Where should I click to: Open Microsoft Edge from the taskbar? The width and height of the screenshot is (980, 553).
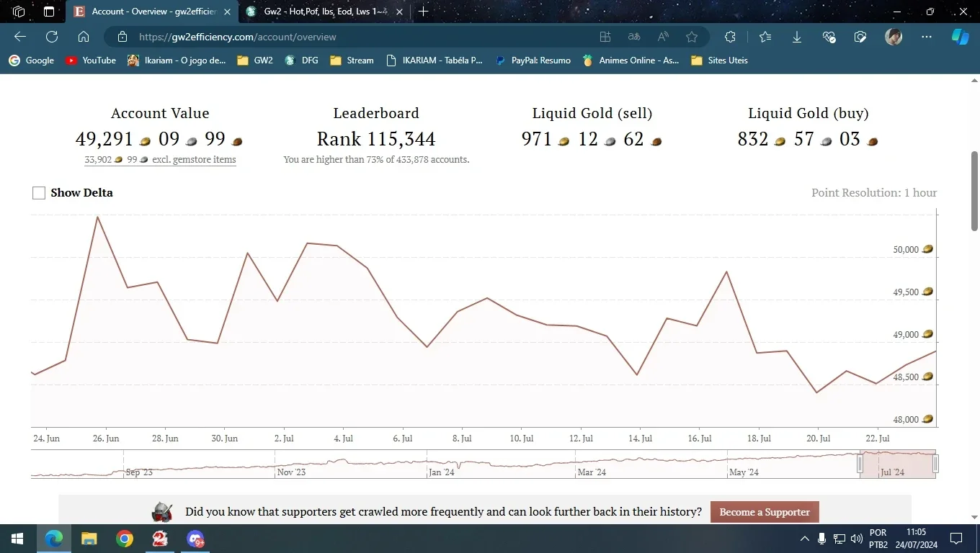53,539
